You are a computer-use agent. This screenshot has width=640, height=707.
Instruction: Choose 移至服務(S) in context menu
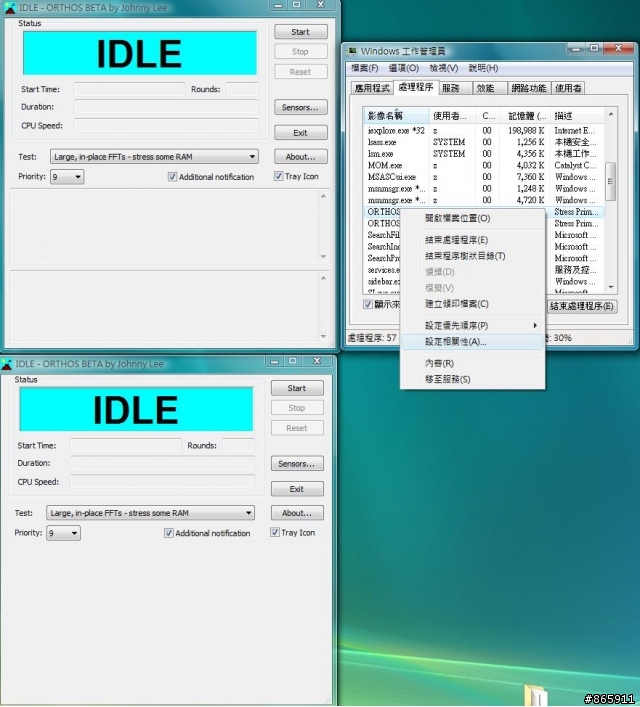[x=472, y=379]
